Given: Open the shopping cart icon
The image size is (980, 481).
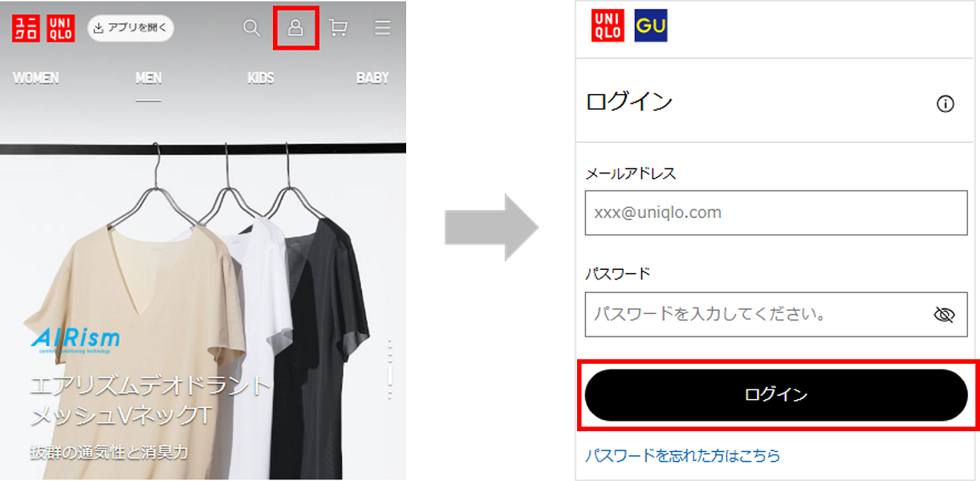Looking at the screenshot, I should pos(339,28).
